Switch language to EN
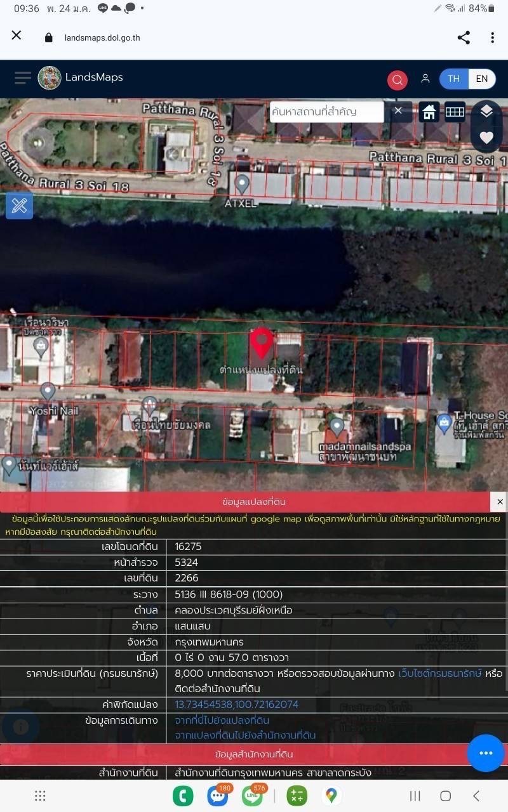The image size is (508, 812). [482, 79]
